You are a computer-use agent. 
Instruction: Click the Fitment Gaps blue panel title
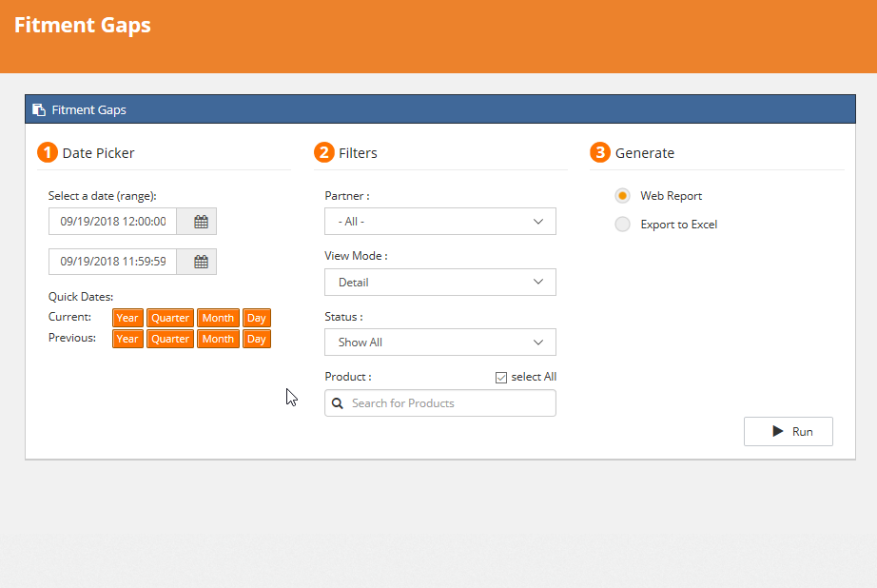[88, 109]
